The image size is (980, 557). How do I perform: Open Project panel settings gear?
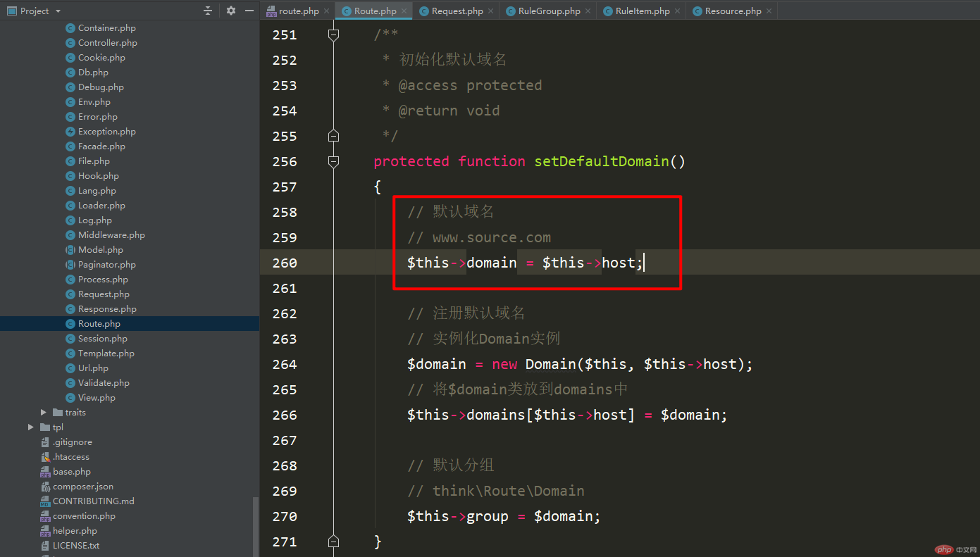[230, 11]
